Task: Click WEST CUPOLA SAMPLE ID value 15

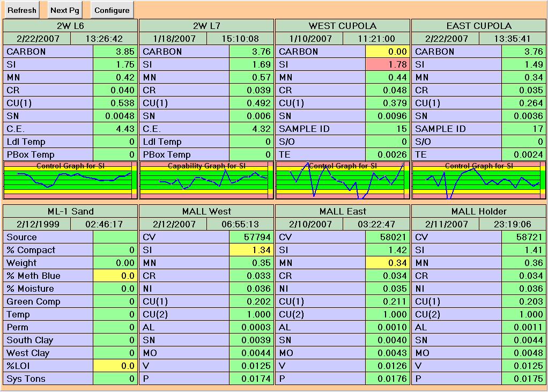Action: pos(388,129)
